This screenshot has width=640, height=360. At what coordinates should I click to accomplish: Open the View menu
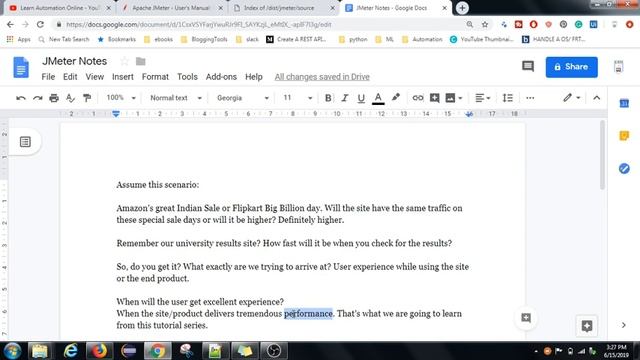pos(94,77)
